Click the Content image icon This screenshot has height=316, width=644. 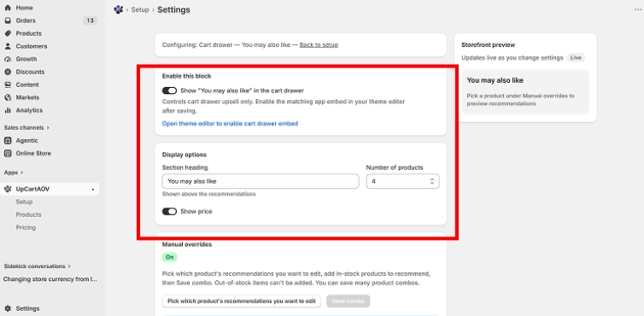pyautogui.click(x=8, y=85)
